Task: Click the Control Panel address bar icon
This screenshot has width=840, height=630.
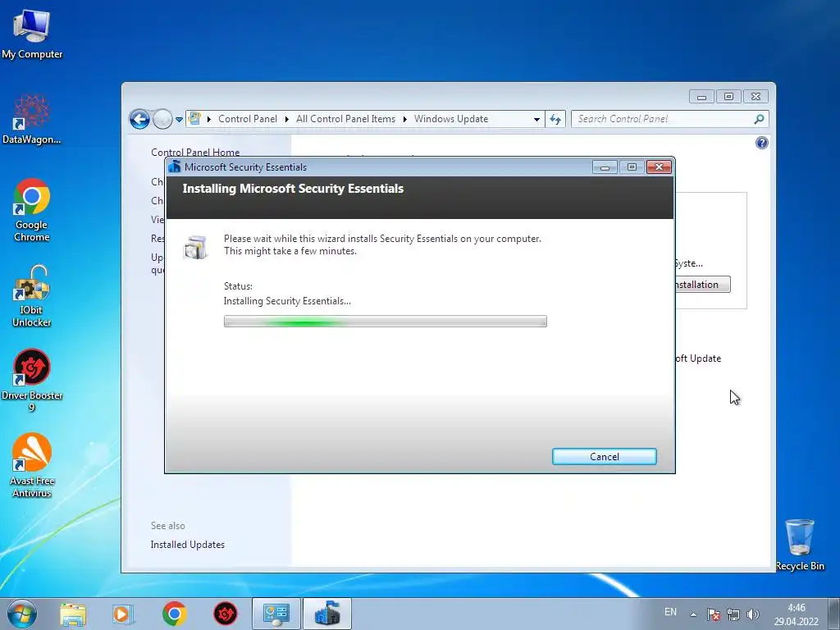Action: [x=195, y=118]
